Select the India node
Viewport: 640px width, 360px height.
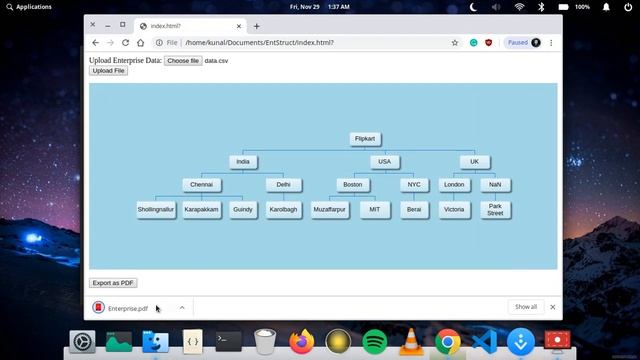(243, 162)
